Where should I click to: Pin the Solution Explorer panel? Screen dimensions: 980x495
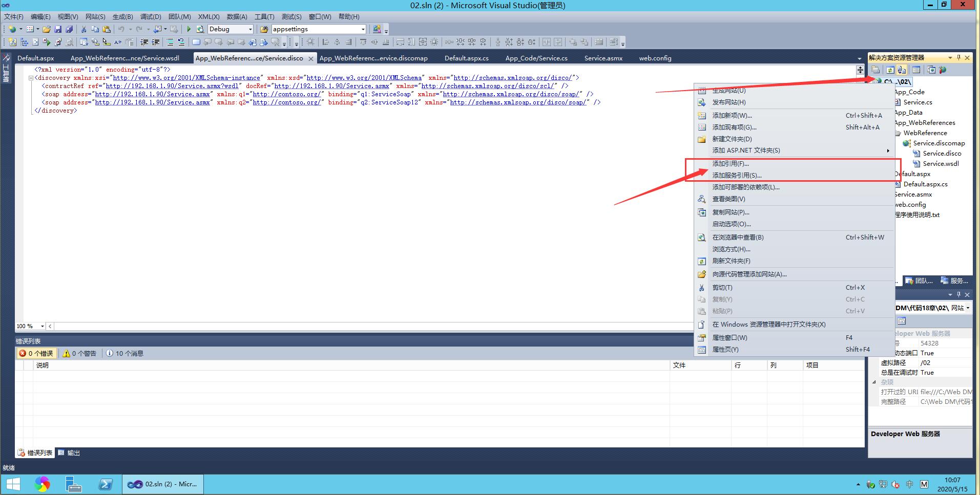[959, 58]
